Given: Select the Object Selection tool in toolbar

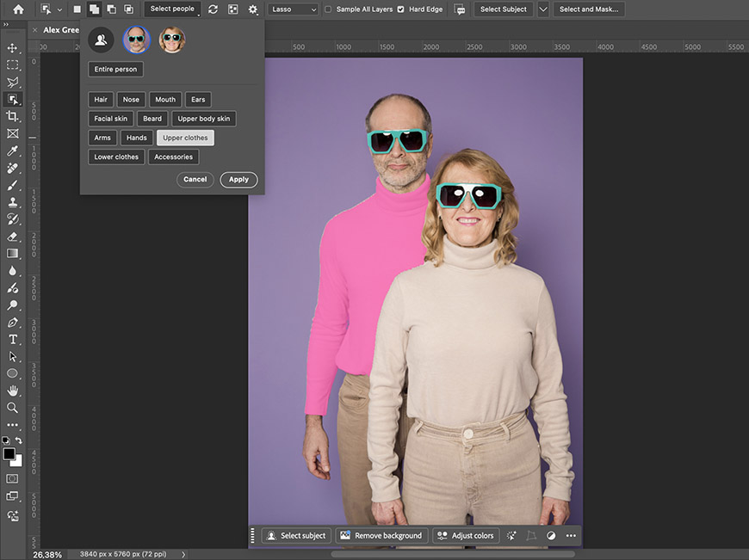Looking at the screenshot, I should click(12, 99).
